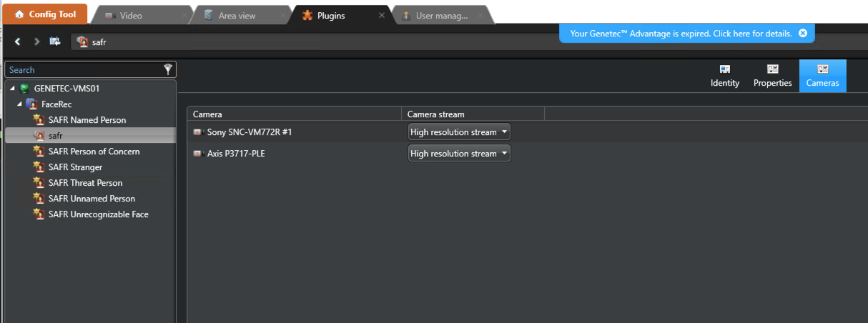
Task: Click the SAFR Stranger custom event icon
Action: (x=39, y=167)
